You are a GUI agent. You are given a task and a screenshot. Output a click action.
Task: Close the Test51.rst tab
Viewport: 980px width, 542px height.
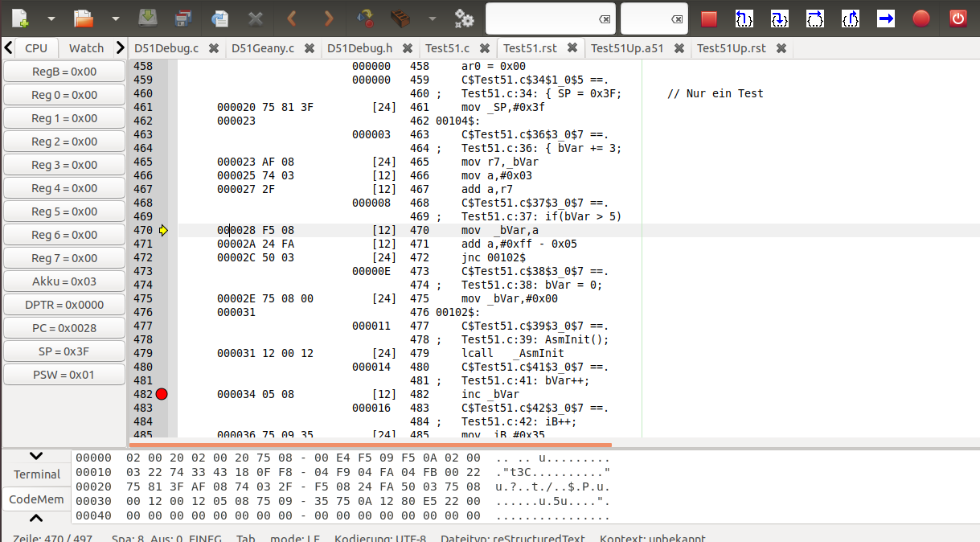click(572, 48)
